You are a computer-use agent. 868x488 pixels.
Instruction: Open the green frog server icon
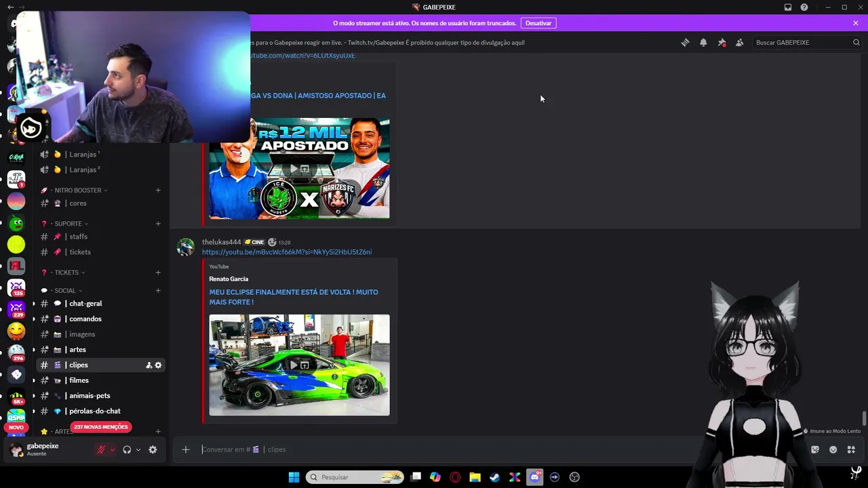tap(16, 222)
